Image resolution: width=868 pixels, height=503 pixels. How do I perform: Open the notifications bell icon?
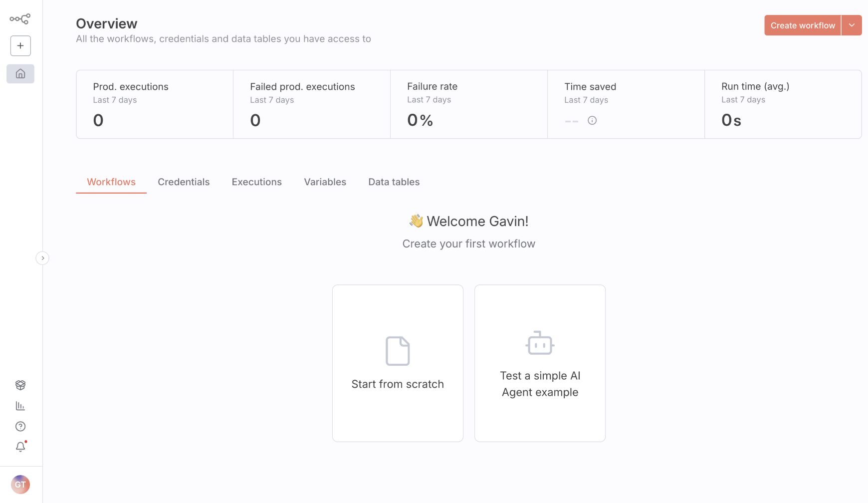pos(20,447)
